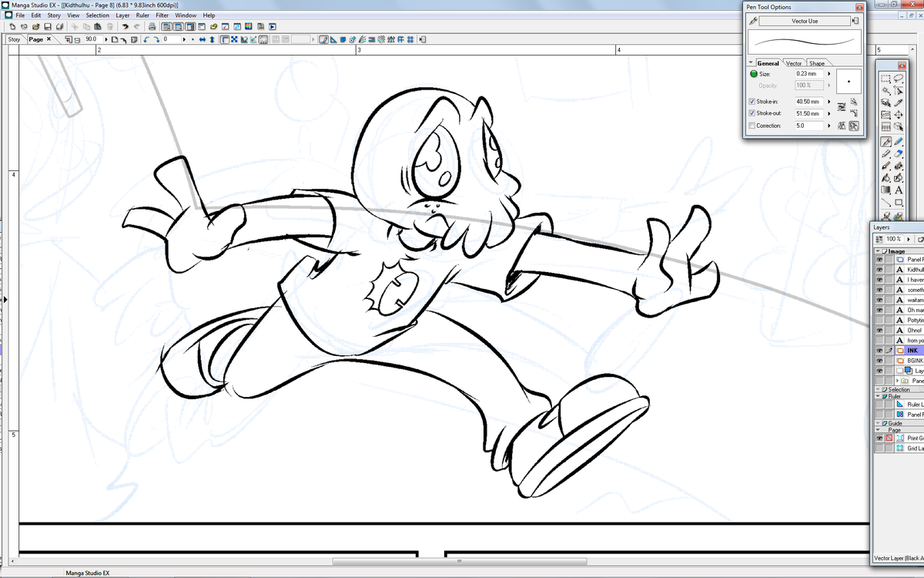
Task: Click the zoom angle field showing 90.0
Action: [x=94, y=39]
